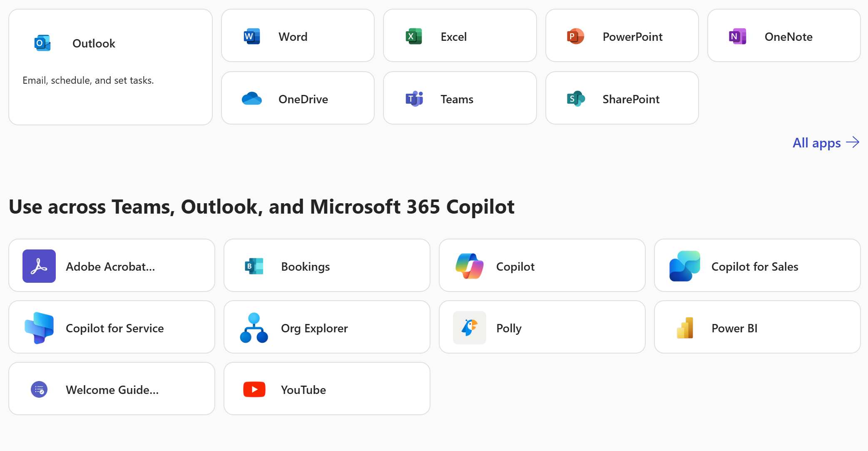Open Power BI
The image size is (868, 451).
757,327
